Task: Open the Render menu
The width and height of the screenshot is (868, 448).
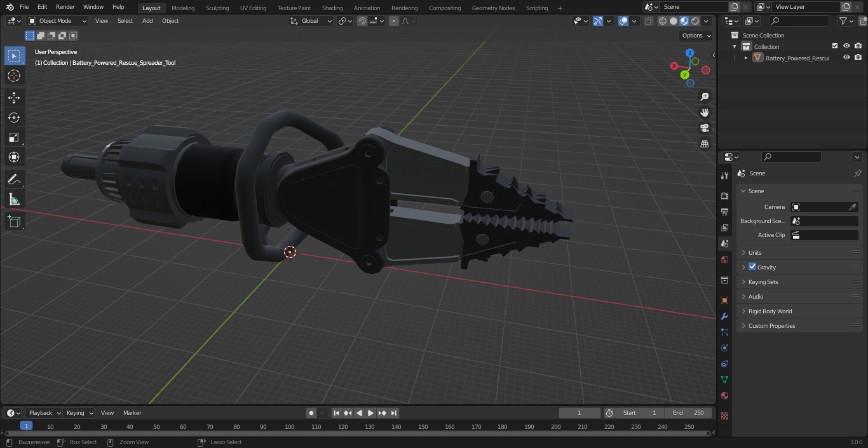Action: [x=65, y=7]
